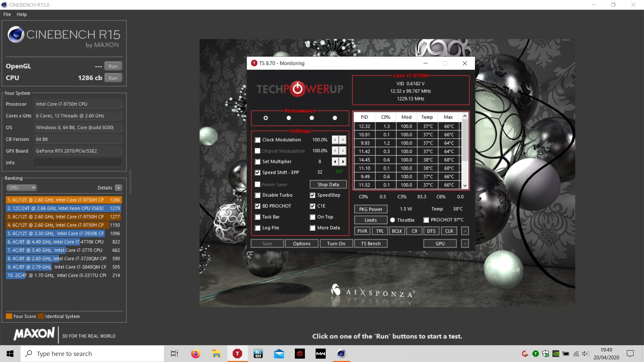
Task: Check the Disable Turbo option
Action: tap(258, 195)
